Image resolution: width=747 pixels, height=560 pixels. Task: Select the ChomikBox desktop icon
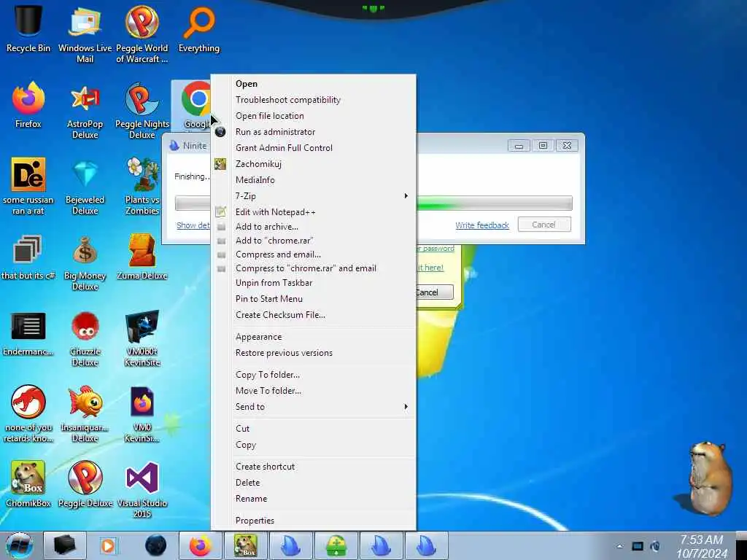coord(28,483)
